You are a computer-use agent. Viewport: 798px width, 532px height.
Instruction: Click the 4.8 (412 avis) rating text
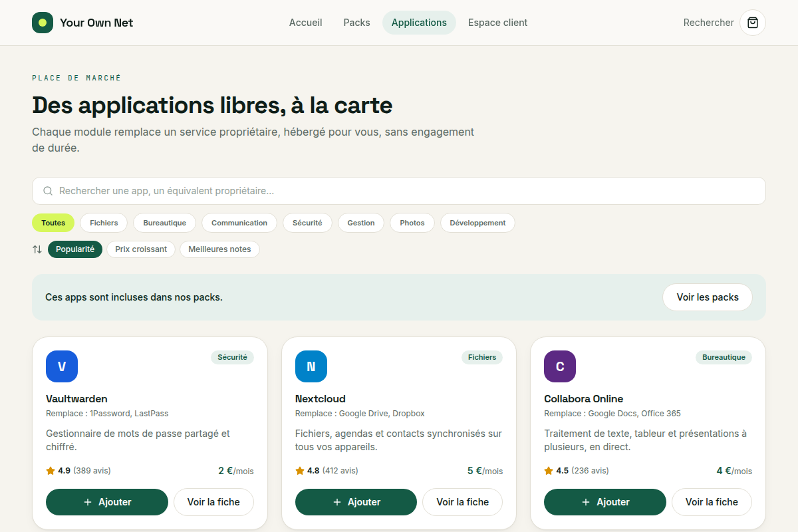coord(332,471)
